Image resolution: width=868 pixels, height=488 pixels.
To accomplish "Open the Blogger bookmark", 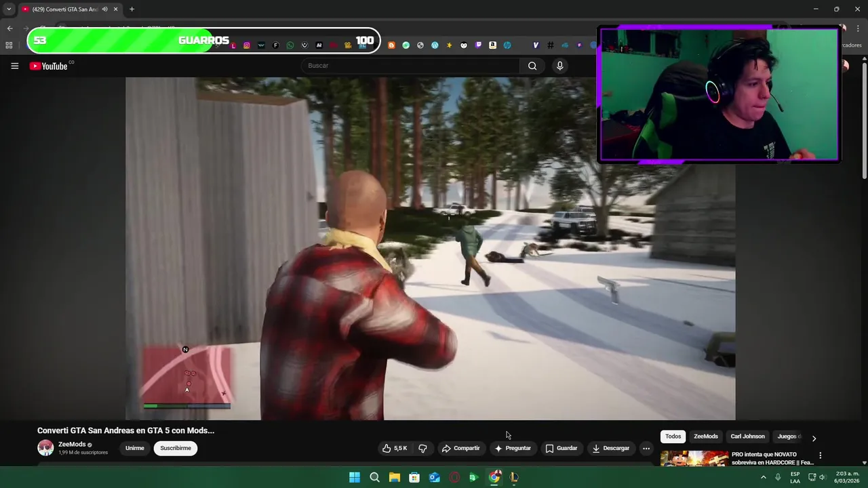I will point(391,45).
